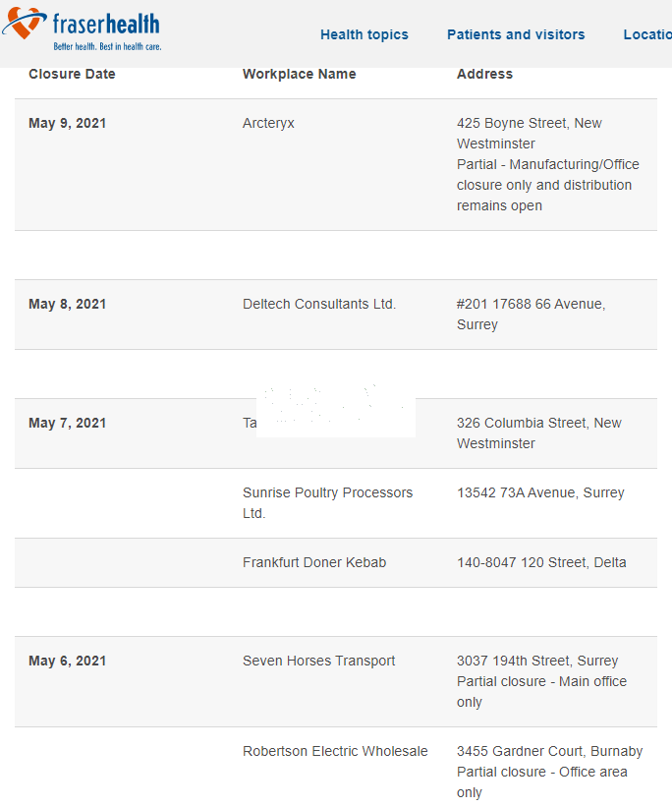
Task: Select the May 6, 2021 closure date
Action: [x=67, y=661]
